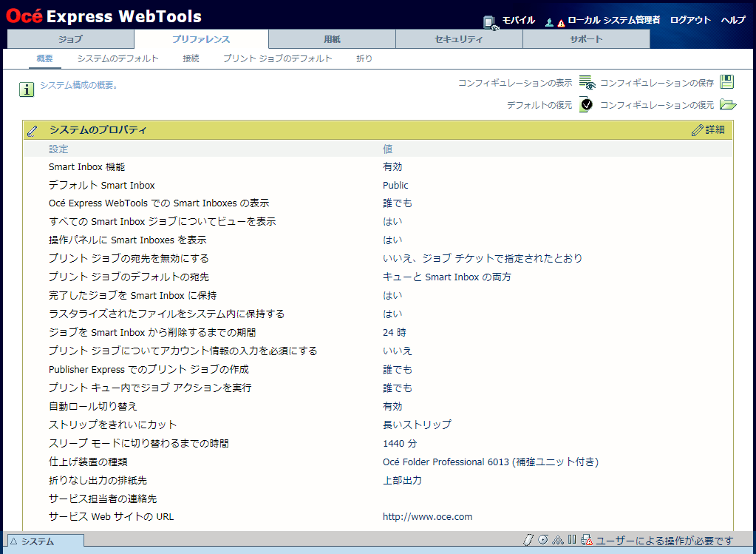Click the Public value for デフォルト Smart Inbox
Screen dimensions: 756x554
pyautogui.click(x=395, y=186)
